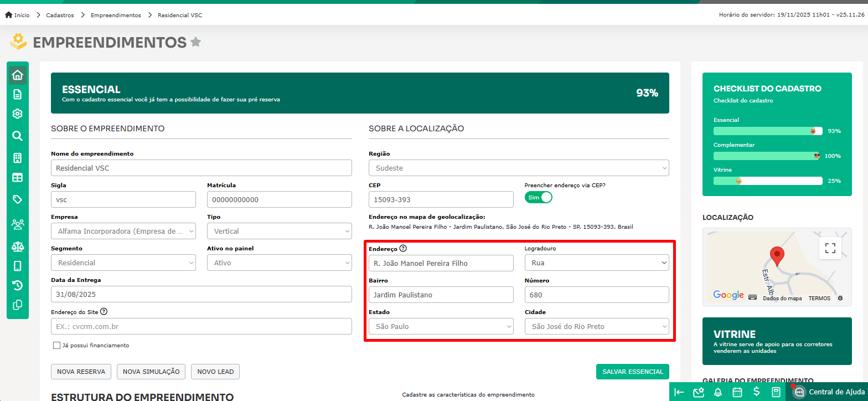Viewport: 868px width, 401px height.
Task: Focus the Bairro input field
Action: (x=441, y=295)
